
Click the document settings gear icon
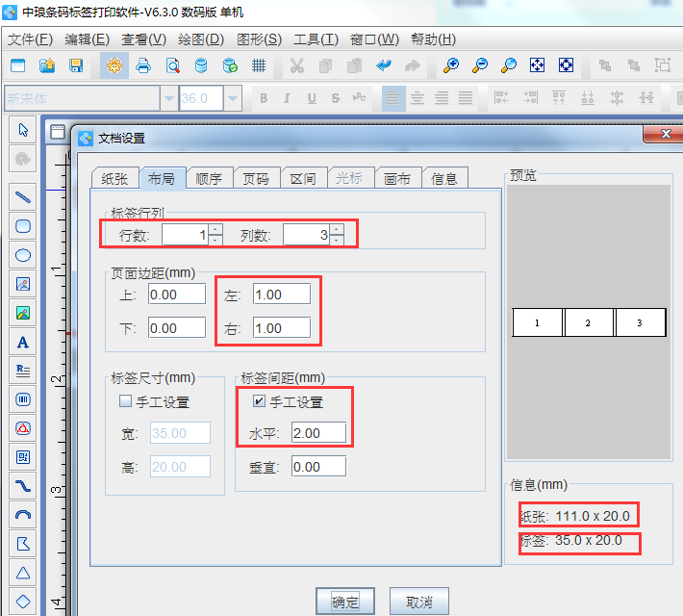pos(114,65)
